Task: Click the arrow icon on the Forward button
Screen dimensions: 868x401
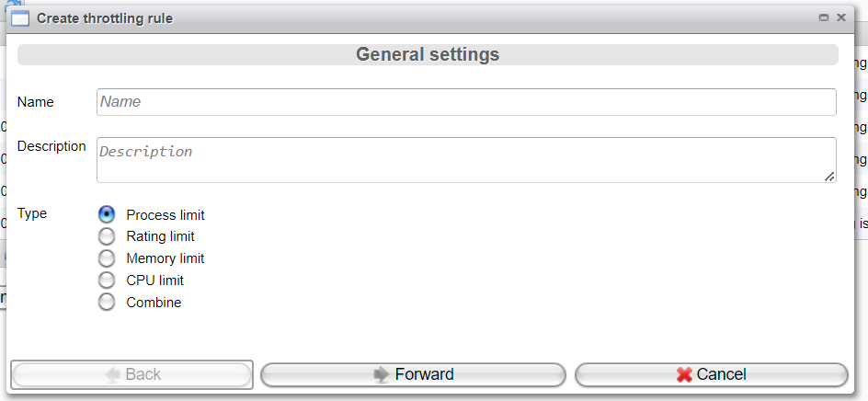Action: coord(382,375)
